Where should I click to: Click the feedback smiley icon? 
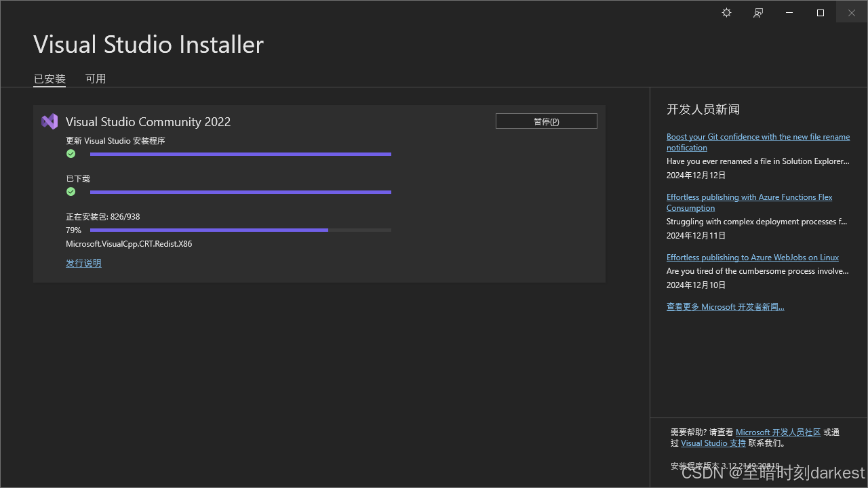(x=757, y=12)
